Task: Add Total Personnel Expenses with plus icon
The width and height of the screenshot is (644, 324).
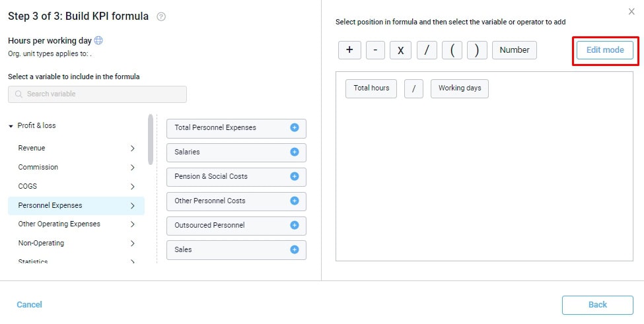Action: tap(295, 127)
